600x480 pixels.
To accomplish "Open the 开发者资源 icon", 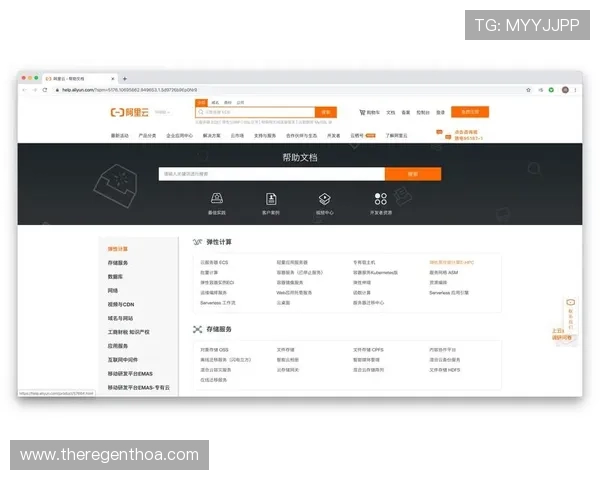I will click(380, 200).
